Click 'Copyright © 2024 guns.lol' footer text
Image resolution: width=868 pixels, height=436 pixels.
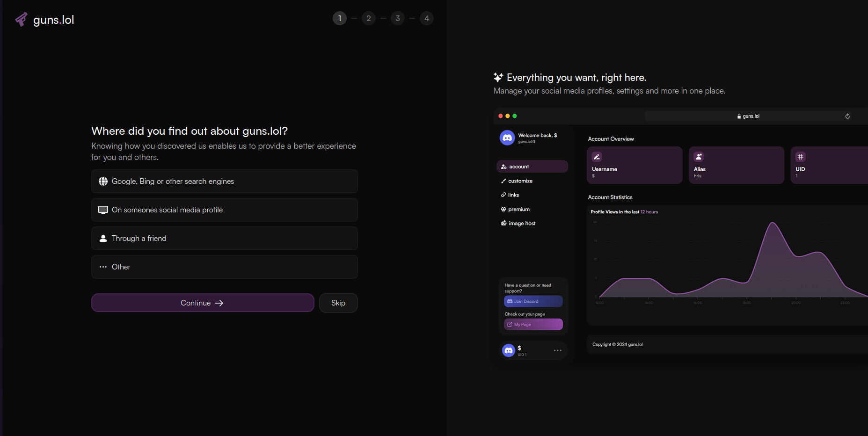point(618,344)
